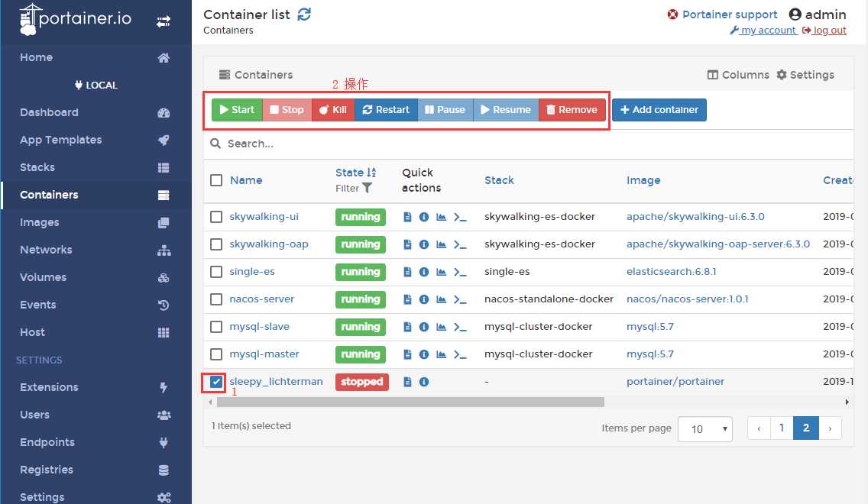This screenshot has width=868, height=504.
Task: Start the selected container
Action: point(237,109)
